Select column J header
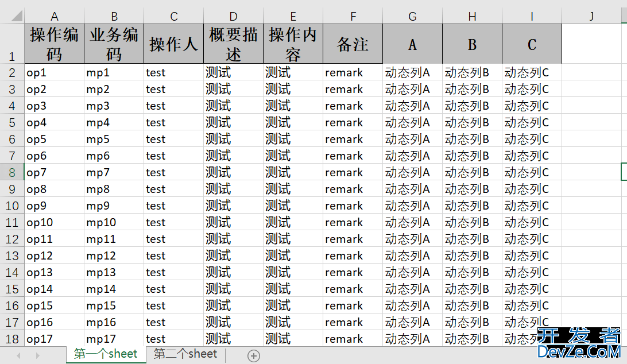 591,17
